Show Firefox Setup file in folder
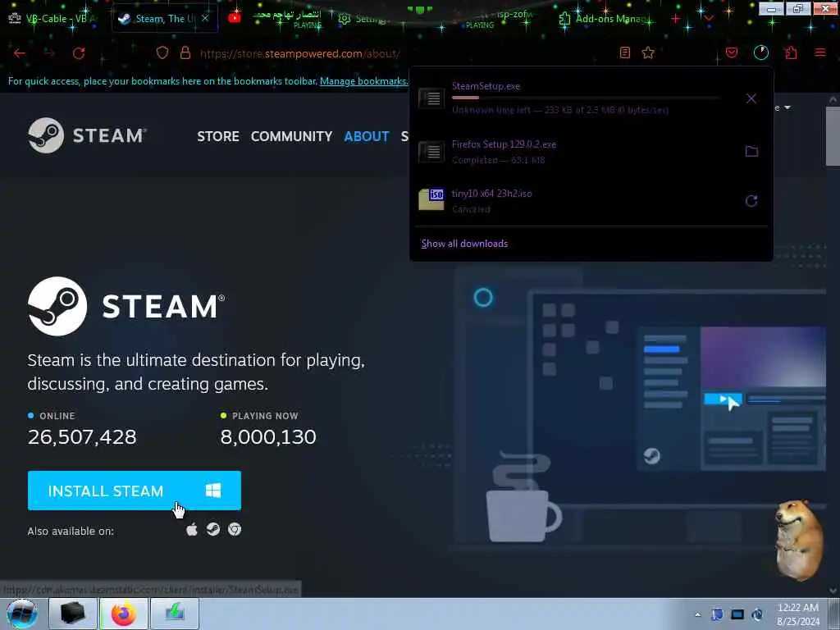The width and height of the screenshot is (840, 630). pyautogui.click(x=751, y=151)
